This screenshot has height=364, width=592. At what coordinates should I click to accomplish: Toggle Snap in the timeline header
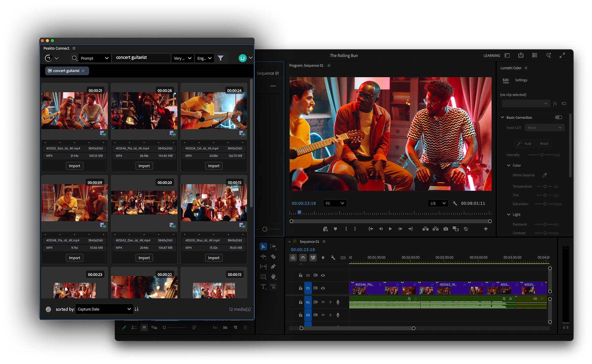(x=303, y=258)
